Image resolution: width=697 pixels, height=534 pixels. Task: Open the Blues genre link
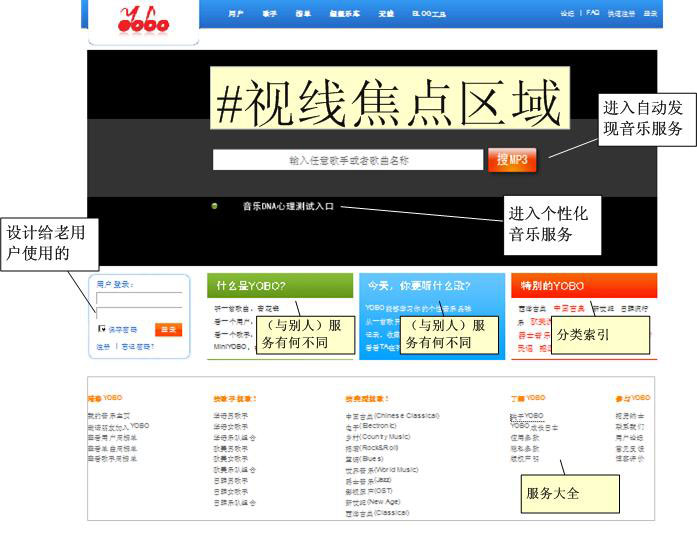(365, 458)
